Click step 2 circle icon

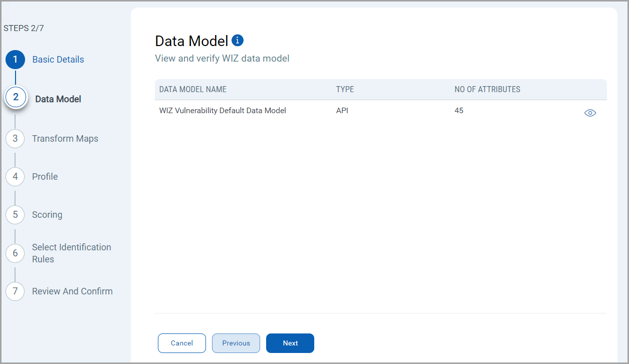tap(16, 97)
